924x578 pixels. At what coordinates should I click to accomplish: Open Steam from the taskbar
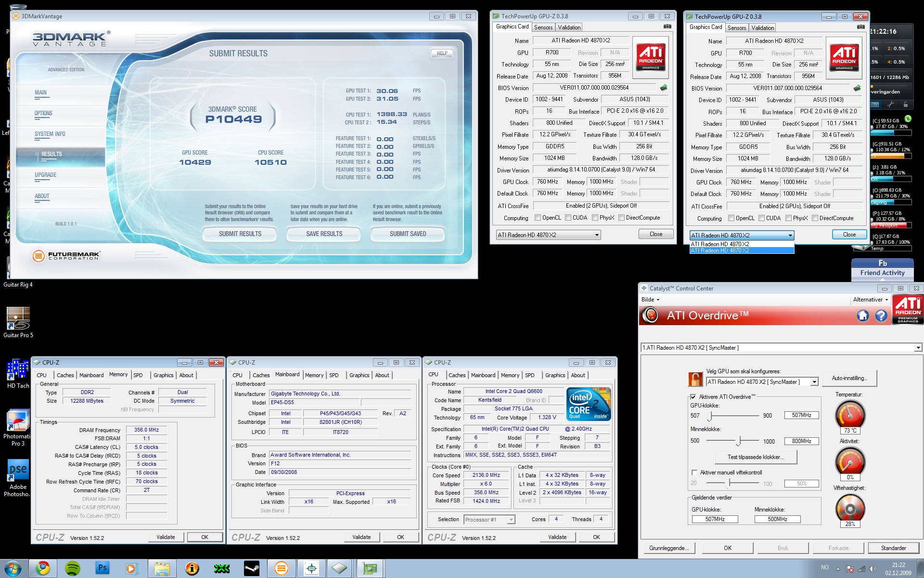(252, 568)
